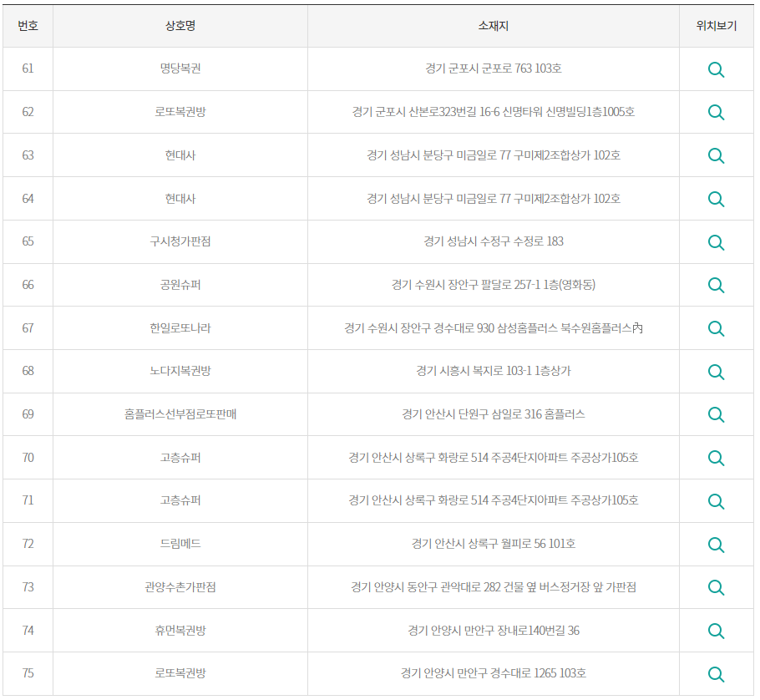View location of 노다지복권방

click(x=716, y=372)
